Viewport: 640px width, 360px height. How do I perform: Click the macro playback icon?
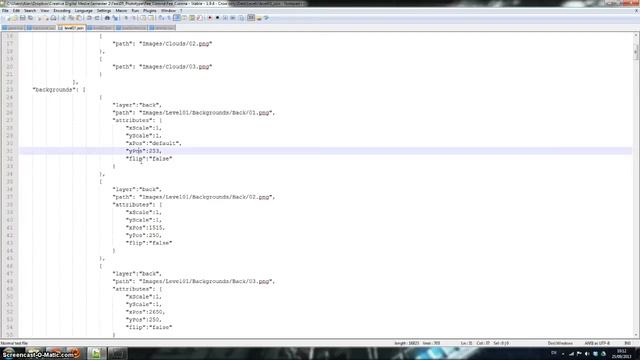pyautogui.click(x=225, y=18)
